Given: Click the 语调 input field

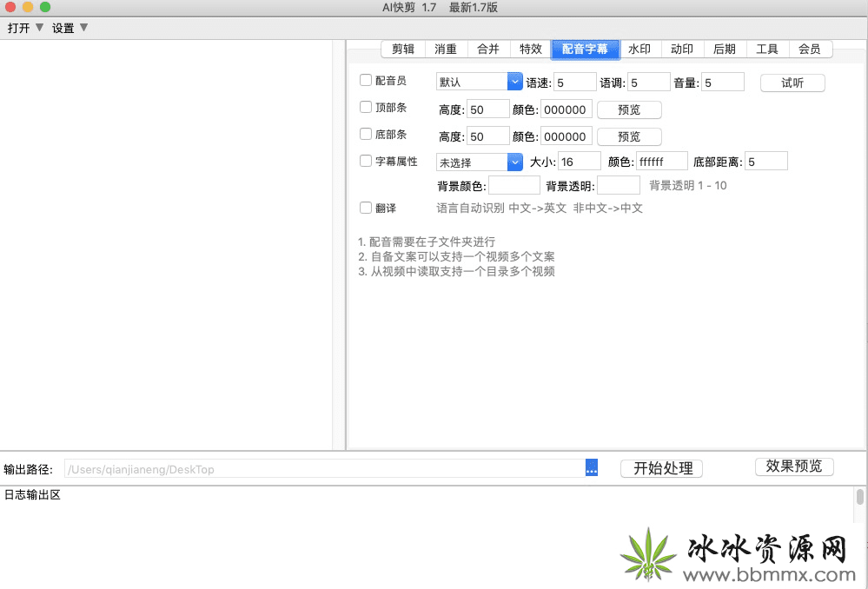Looking at the screenshot, I should [649, 83].
